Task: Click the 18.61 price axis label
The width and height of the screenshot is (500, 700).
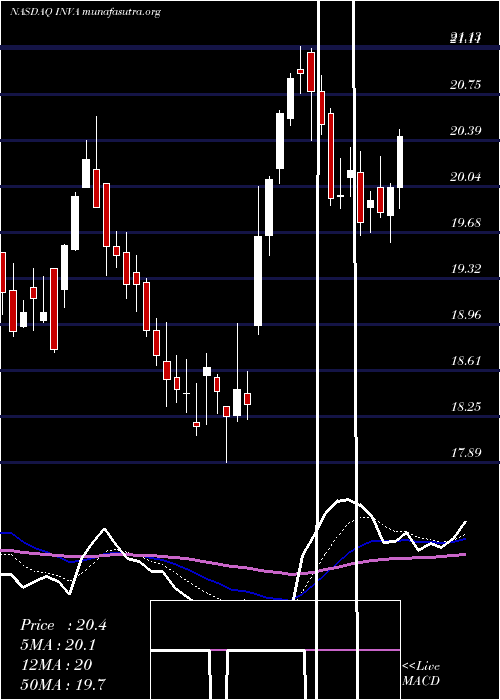Action: click(466, 361)
